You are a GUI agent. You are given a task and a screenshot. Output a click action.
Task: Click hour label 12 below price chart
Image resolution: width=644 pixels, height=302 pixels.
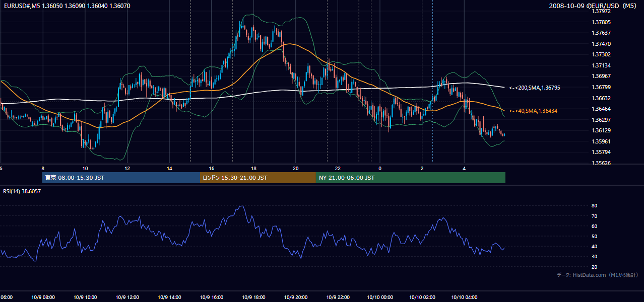[127, 168]
